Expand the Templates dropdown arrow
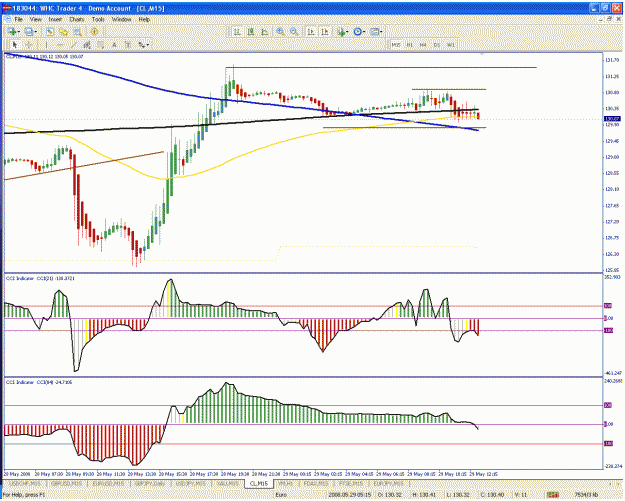625x501 pixels. coord(381,31)
